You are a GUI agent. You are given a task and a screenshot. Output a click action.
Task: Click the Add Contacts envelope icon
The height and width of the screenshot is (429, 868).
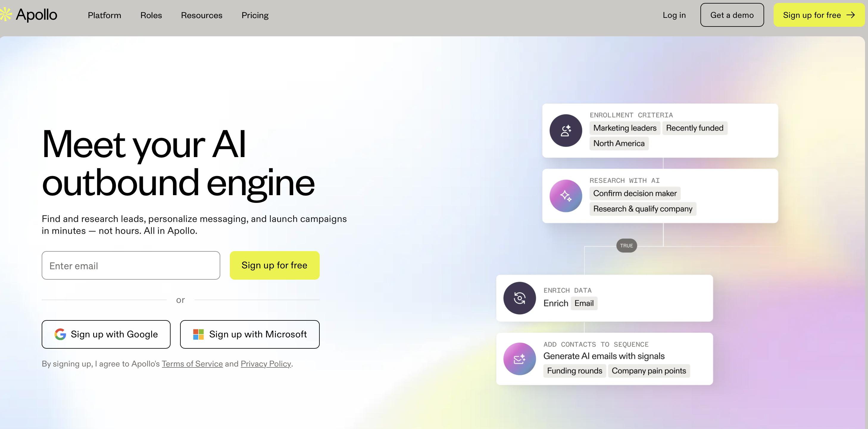click(519, 359)
